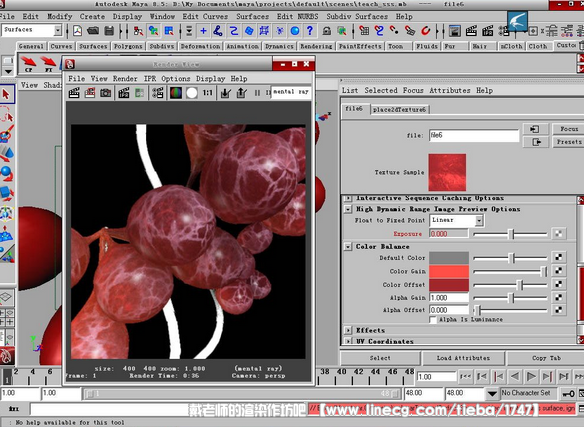Click the save scene floppy icon
The image size is (584, 427).
coord(109,31)
